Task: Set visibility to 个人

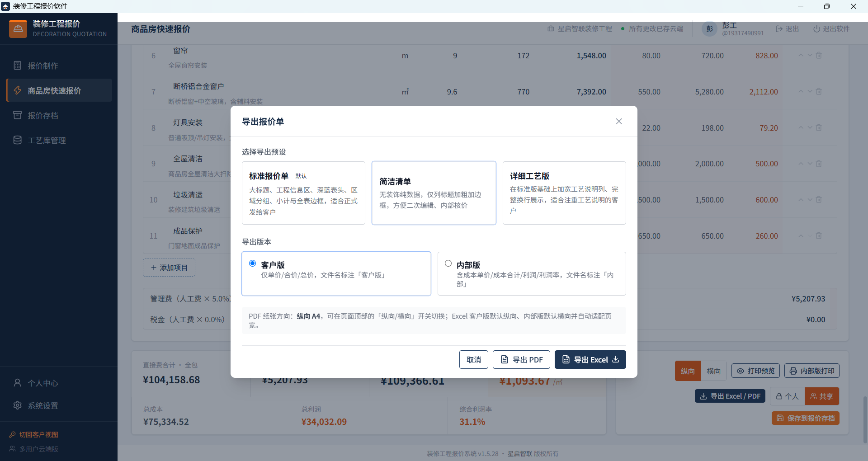Action: click(x=787, y=396)
